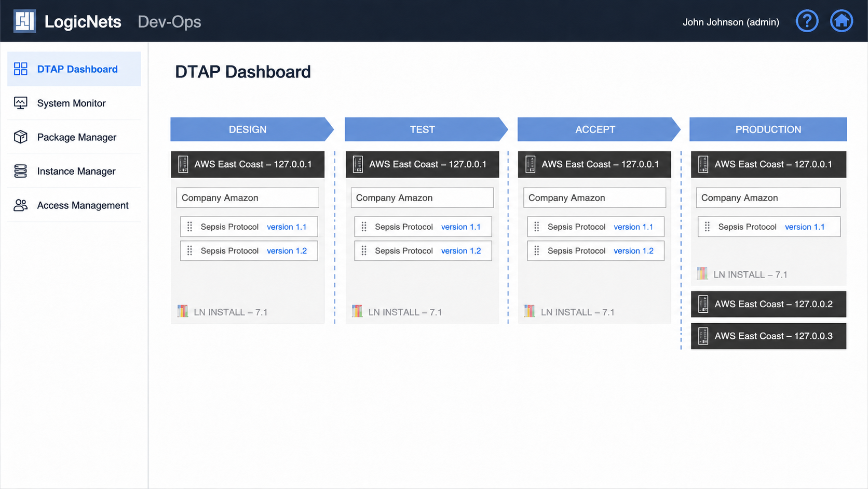868x489 pixels.
Task: Select the PRODUCTION stage header
Action: tap(768, 129)
